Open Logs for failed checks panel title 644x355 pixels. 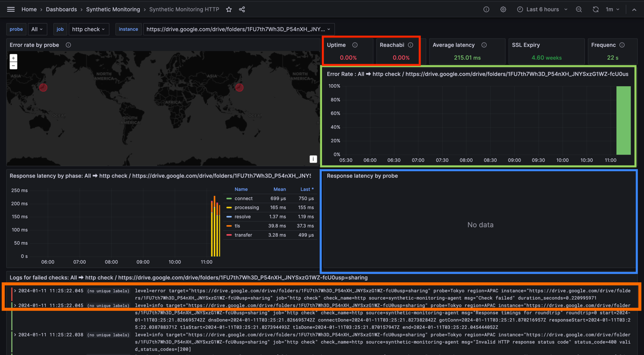(x=189, y=278)
